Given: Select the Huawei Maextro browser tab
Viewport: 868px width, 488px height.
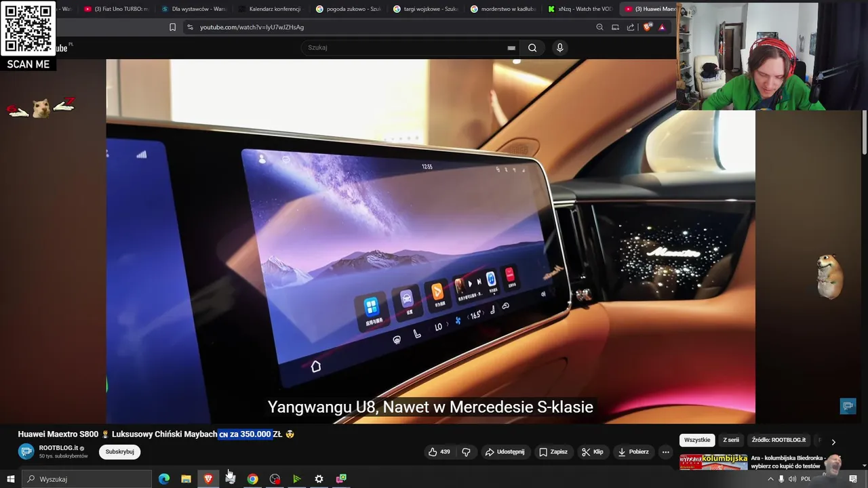Looking at the screenshot, I should pyautogui.click(x=649, y=9).
